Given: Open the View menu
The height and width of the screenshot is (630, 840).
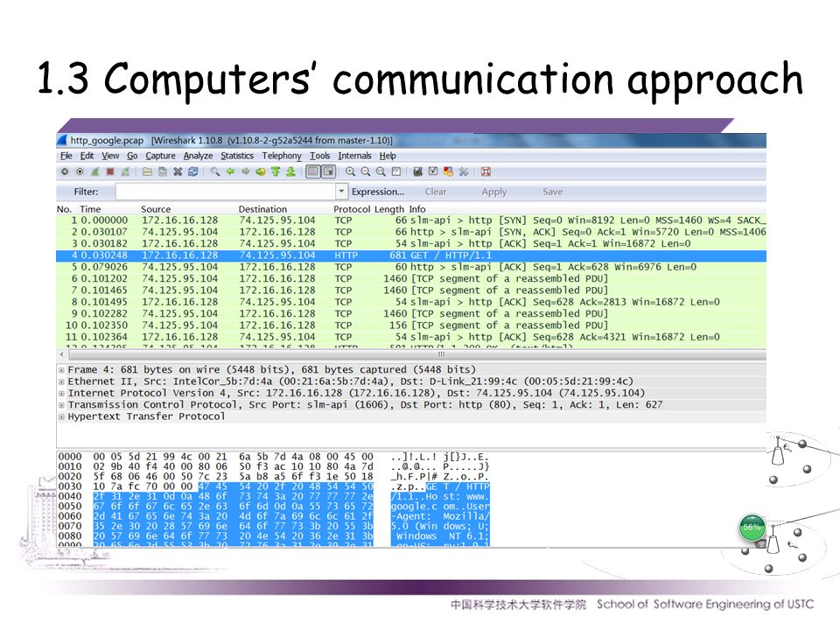Looking at the screenshot, I should [x=110, y=156].
